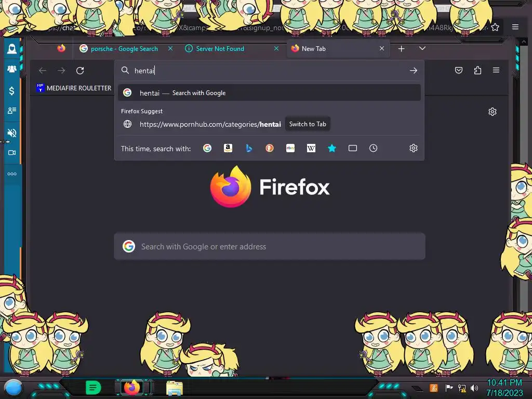Open the outer browser hamburger menu
The image size is (532, 399).
coord(515,27)
